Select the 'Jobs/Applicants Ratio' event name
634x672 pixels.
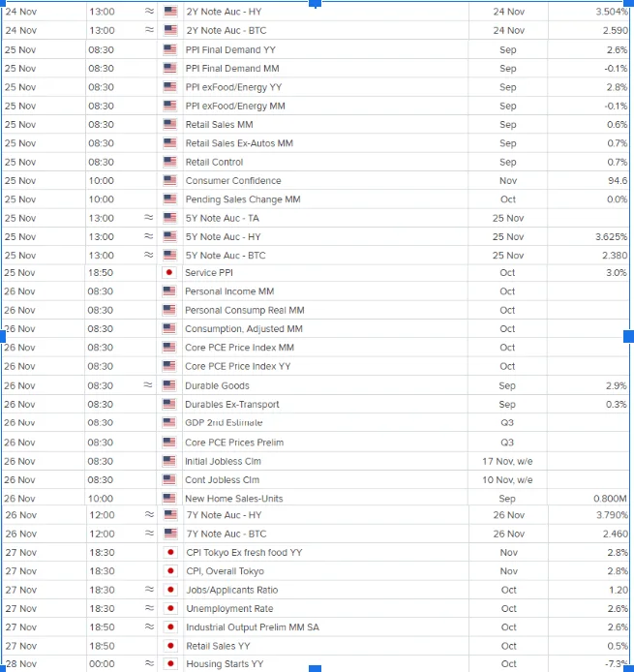pyautogui.click(x=231, y=590)
